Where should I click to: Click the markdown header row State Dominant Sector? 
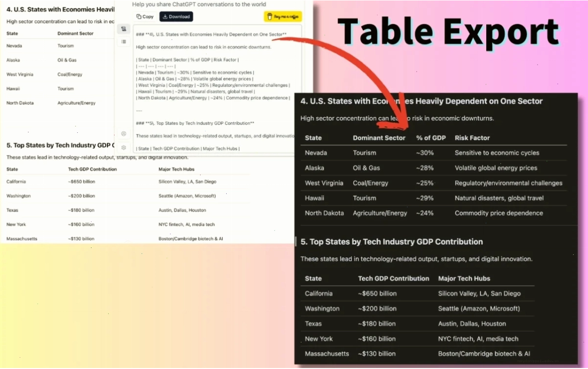187,59
